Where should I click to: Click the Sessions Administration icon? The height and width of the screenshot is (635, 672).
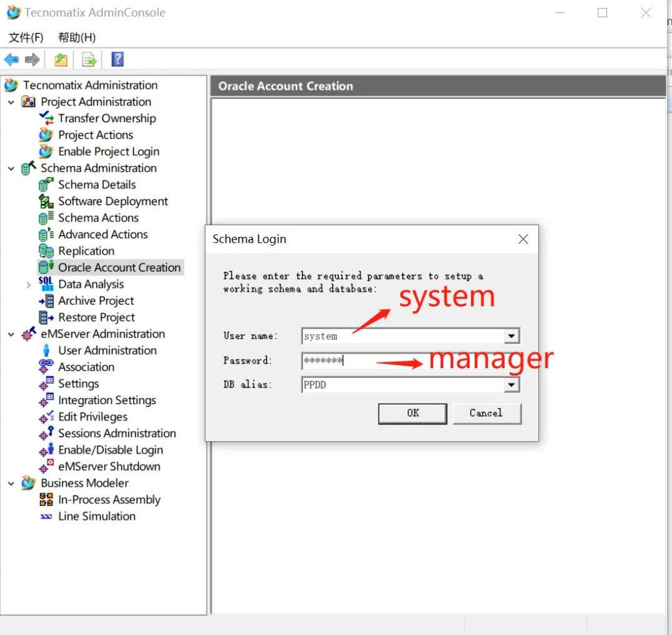[46, 433]
